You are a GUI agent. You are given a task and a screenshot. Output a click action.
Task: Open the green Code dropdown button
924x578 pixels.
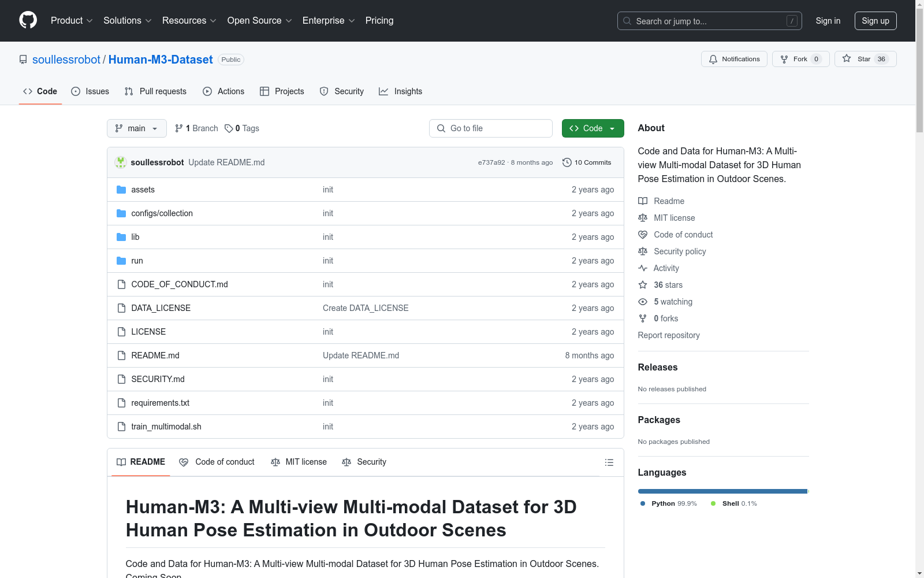(593, 128)
